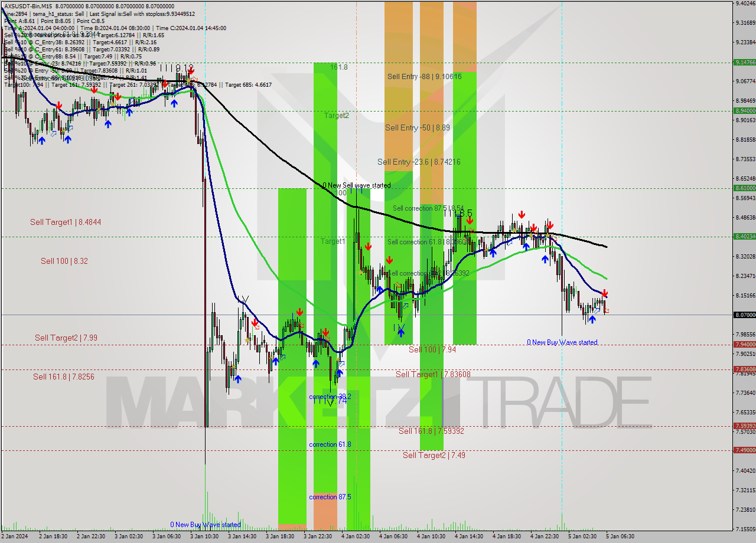Viewport: 756px width, 543px height.
Task: Click the current price 8.07000 axis tag
Action: coord(744,315)
